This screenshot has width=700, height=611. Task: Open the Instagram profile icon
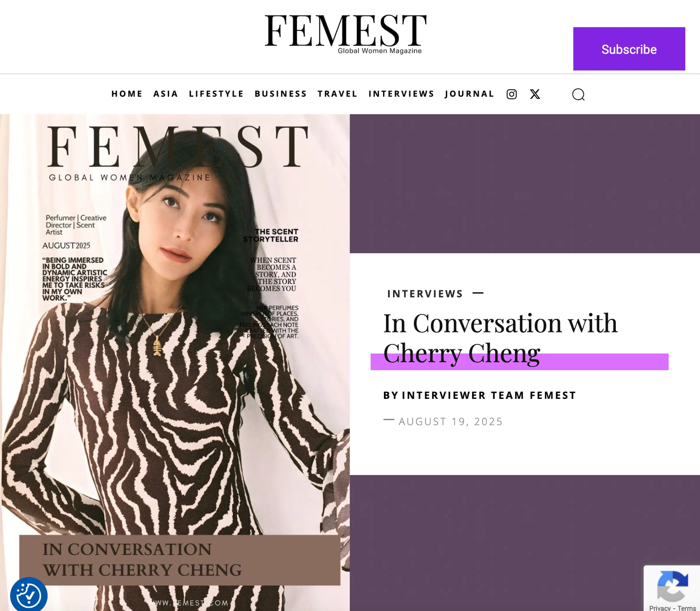pyautogui.click(x=512, y=94)
